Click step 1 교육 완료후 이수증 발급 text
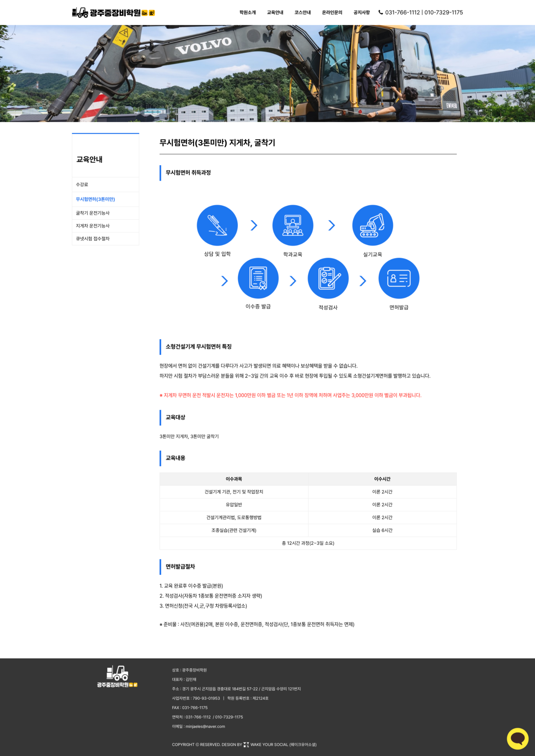 [191, 586]
